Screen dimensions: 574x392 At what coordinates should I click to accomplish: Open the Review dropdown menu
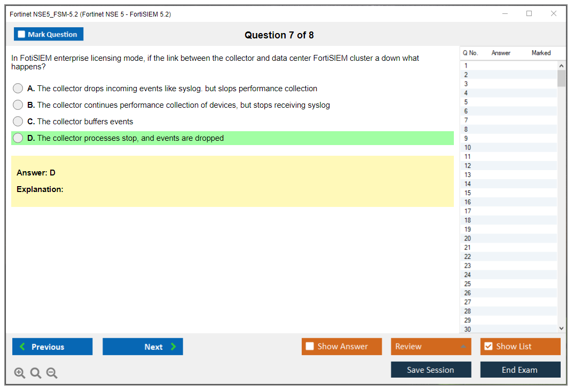pyautogui.click(x=431, y=347)
